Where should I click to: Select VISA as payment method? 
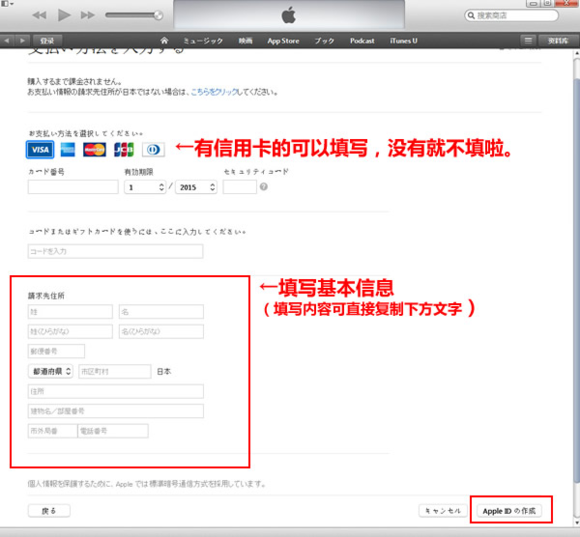click(40, 149)
